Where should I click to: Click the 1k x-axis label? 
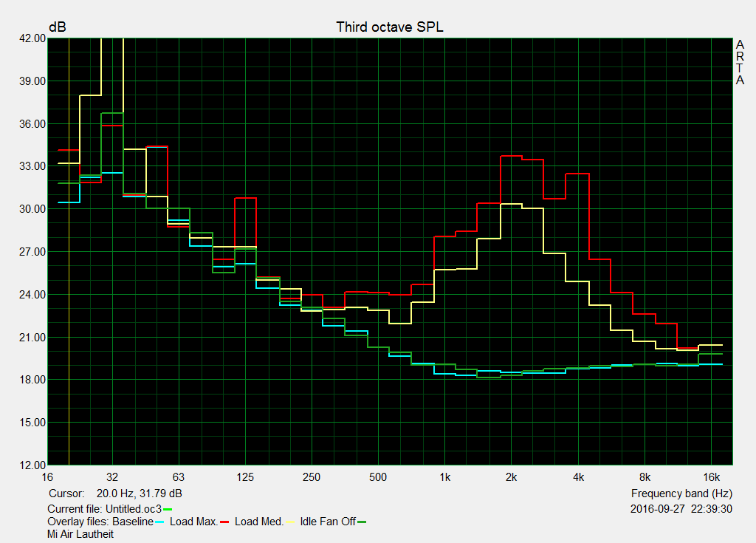(x=444, y=477)
